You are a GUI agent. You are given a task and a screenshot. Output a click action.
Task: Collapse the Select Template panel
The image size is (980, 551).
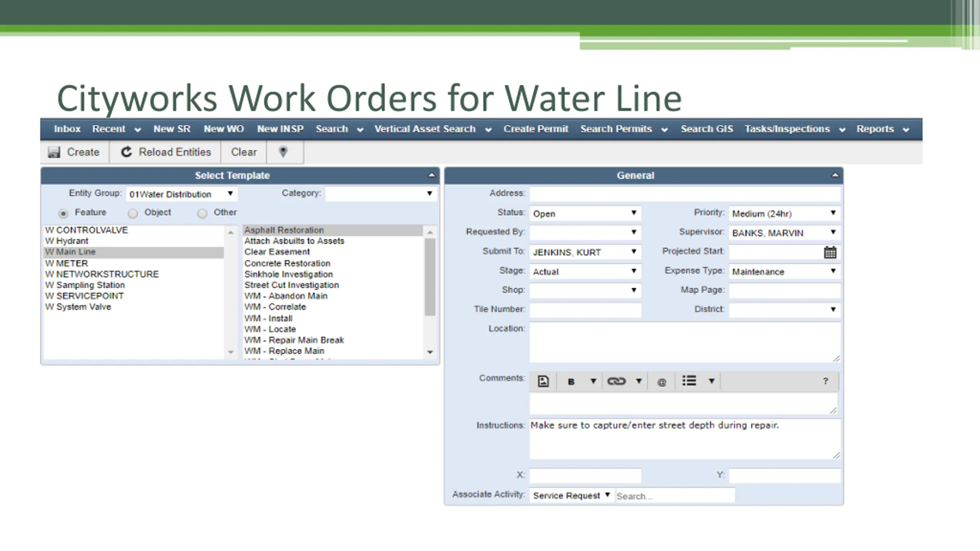click(431, 175)
